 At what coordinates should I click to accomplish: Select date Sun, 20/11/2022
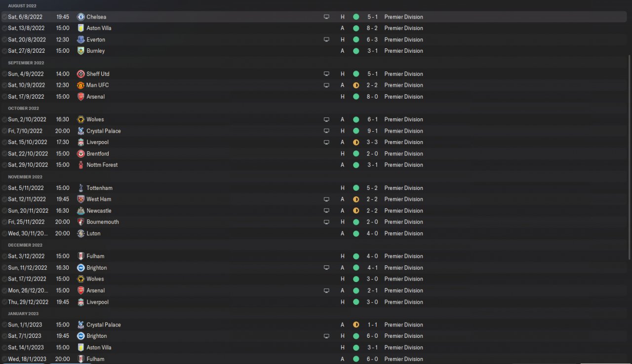(x=28, y=211)
